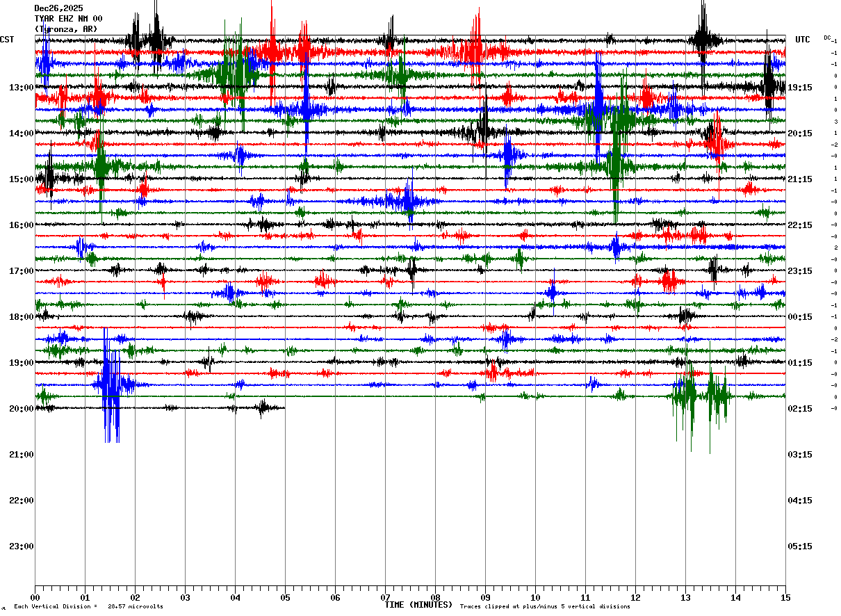
Task: Click minute tick label 07
Action: pyautogui.click(x=385, y=598)
